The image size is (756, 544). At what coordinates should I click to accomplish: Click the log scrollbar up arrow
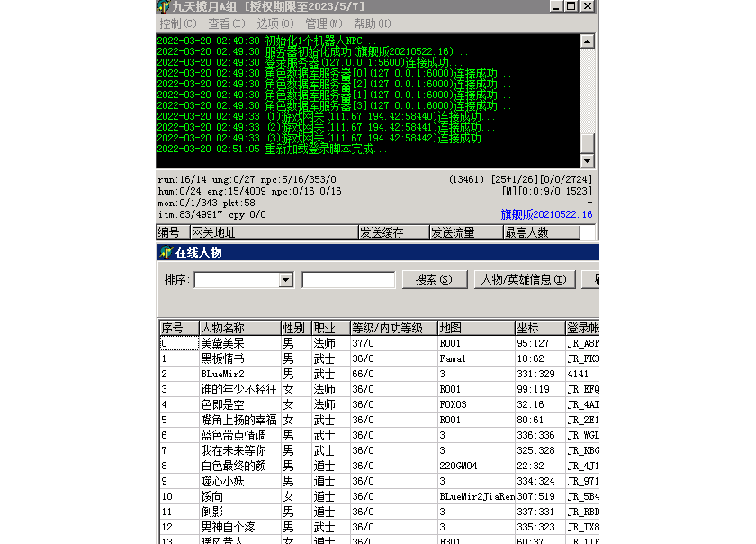(588, 41)
